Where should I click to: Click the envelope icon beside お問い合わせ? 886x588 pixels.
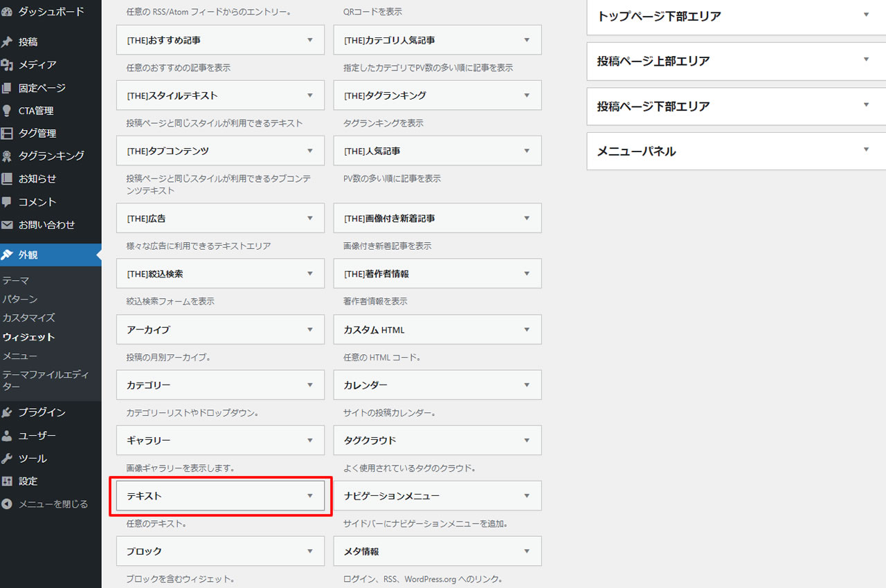tap(7, 225)
